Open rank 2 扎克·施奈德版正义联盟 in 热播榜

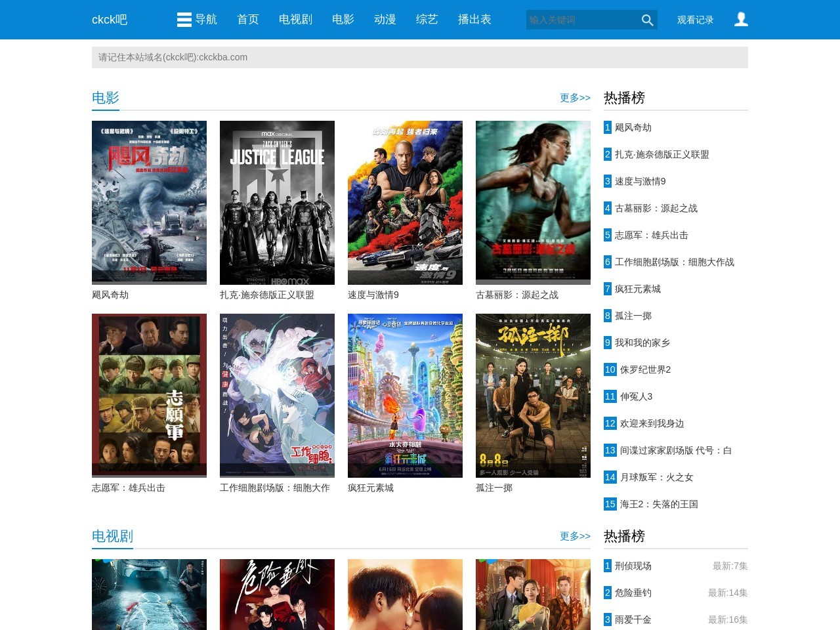point(662,154)
